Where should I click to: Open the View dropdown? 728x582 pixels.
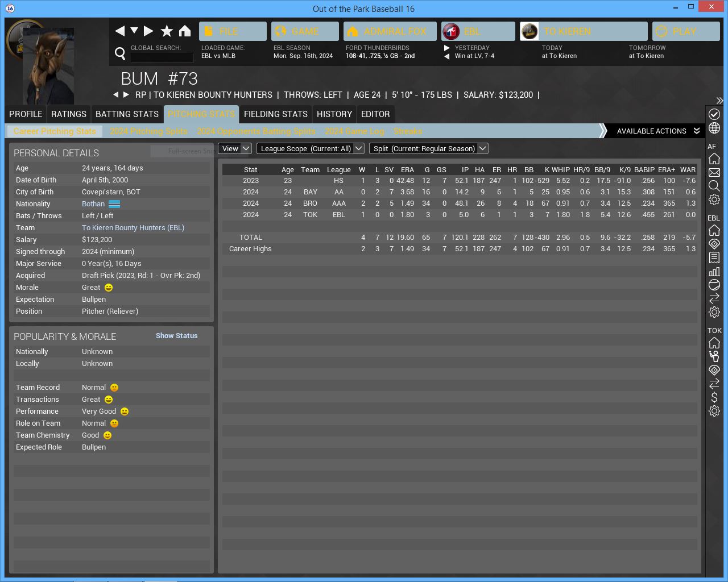235,148
